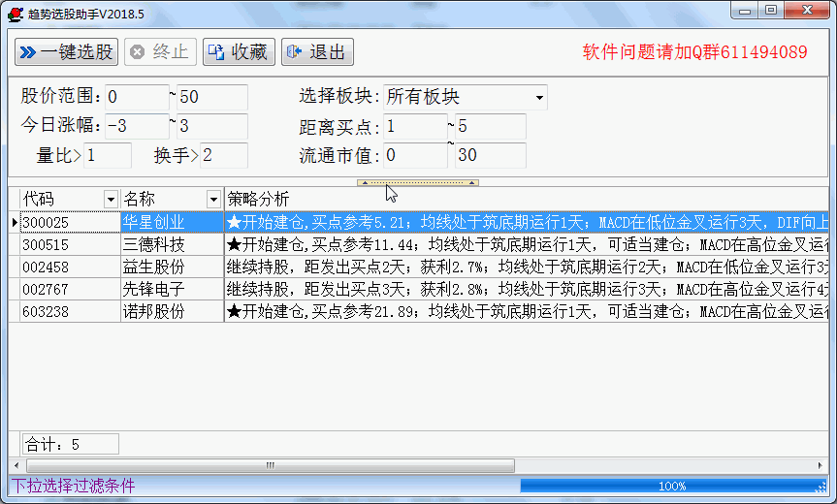
Task: Select stock code 300515 cell
Action: click(70, 245)
